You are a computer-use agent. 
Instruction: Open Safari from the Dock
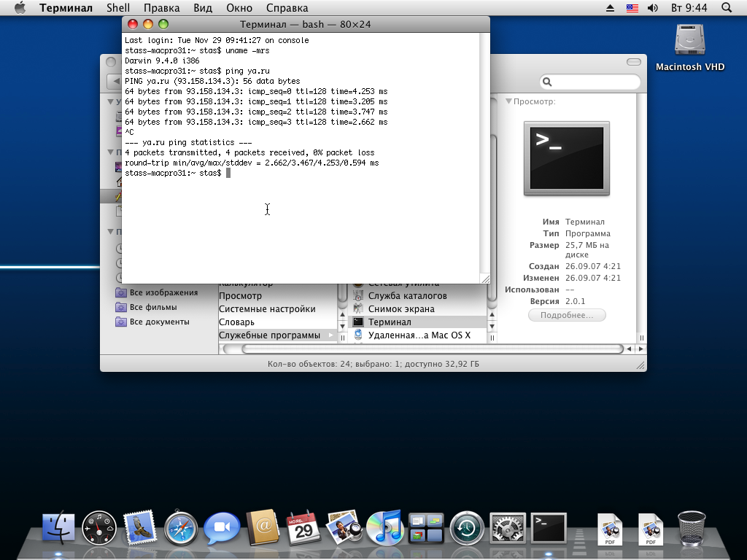(181, 527)
